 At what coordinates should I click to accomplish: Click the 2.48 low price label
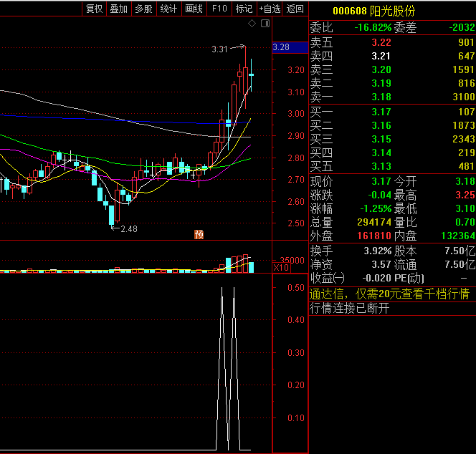click(129, 229)
